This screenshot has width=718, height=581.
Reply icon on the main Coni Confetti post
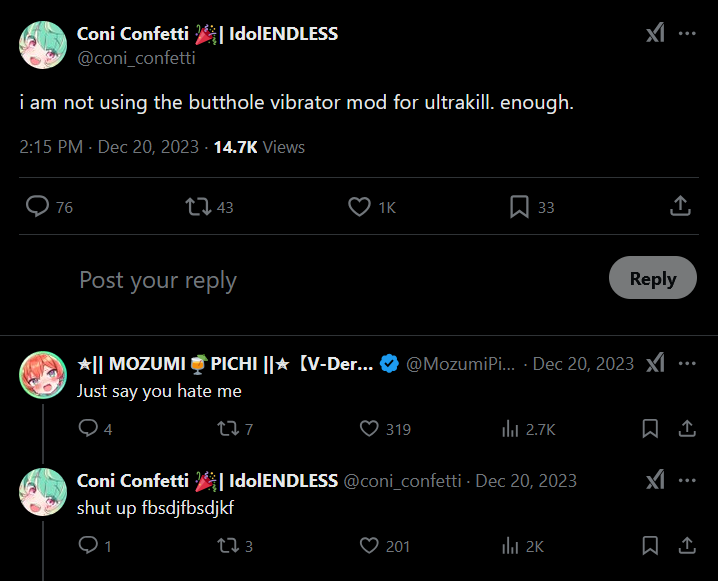(x=38, y=206)
